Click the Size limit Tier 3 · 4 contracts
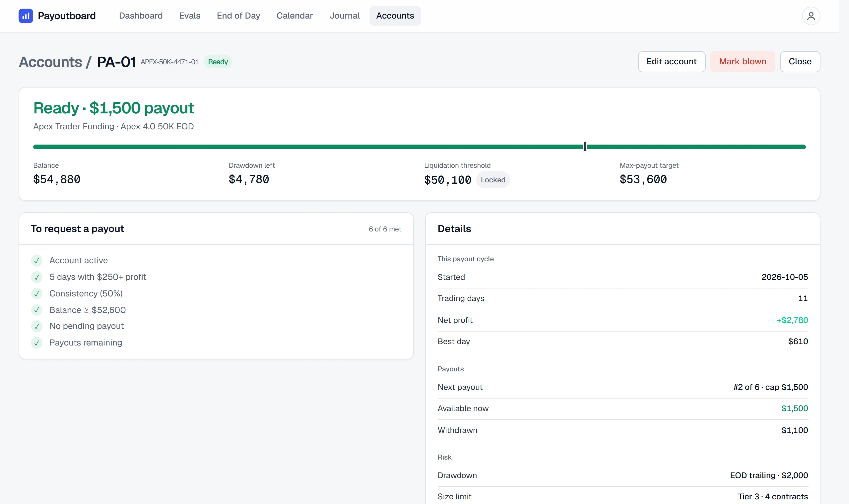Viewport: 849px width, 504px height. 773,496
